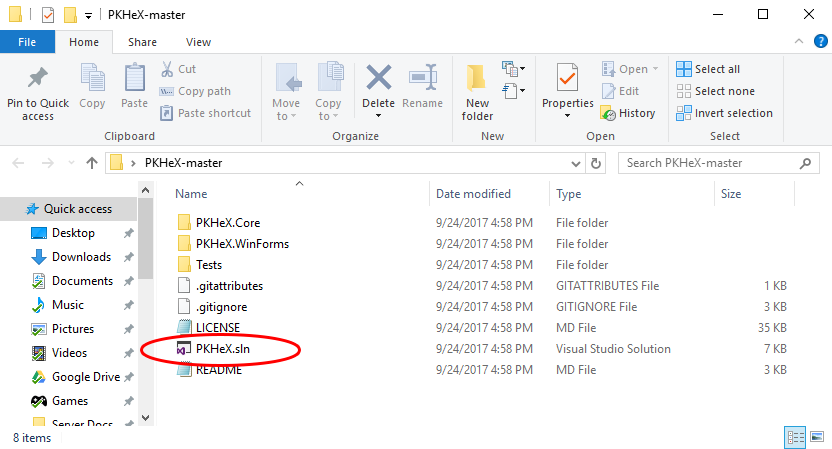Open the File menu
This screenshot has height=449, width=832.
[x=27, y=42]
